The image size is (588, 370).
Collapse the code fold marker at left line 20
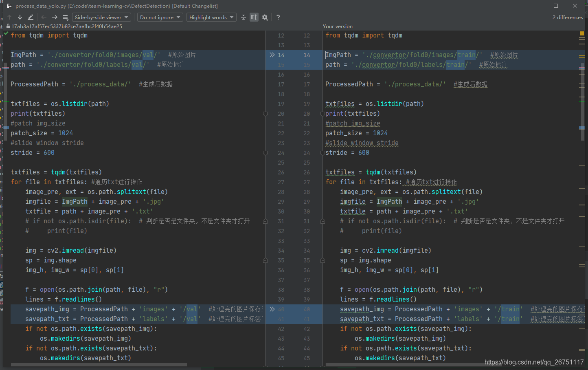[x=265, y=114]
